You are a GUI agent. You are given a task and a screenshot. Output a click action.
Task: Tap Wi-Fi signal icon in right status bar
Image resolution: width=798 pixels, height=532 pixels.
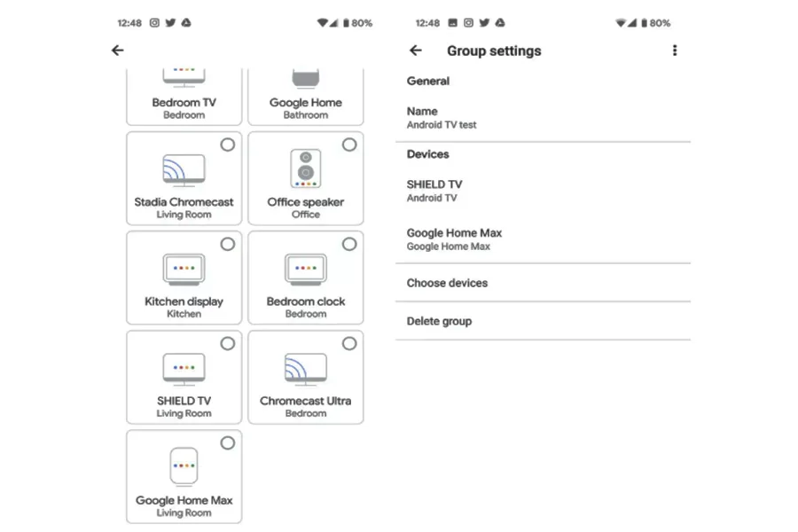coord(621,23)
